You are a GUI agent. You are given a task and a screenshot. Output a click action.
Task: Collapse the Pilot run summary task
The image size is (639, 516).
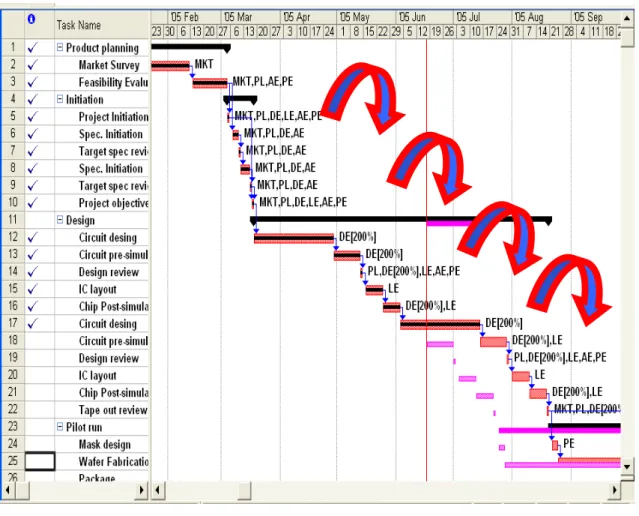pyautogui.click(x=60, y=427)
